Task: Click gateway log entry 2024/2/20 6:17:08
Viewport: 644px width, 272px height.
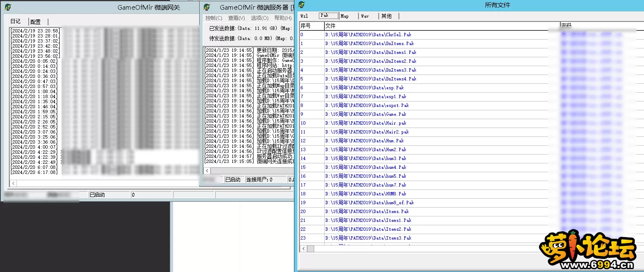Action: click(x=34, y=172)
